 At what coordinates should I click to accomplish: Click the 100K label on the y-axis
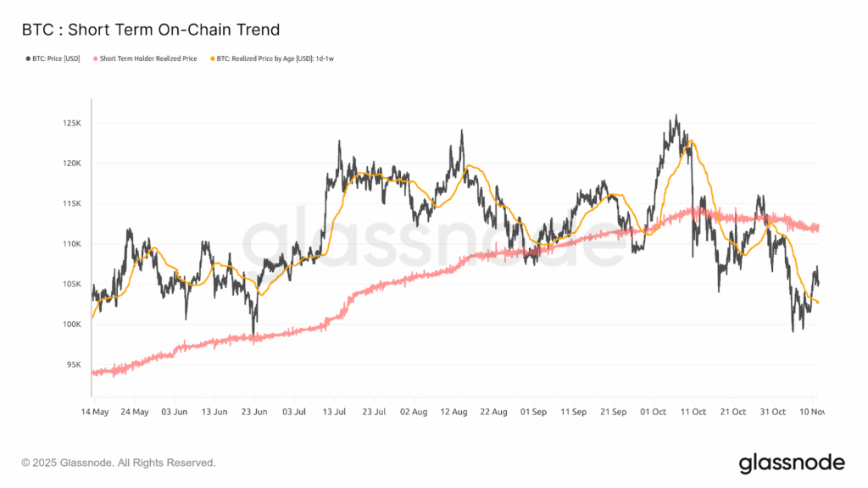point(71,325)
